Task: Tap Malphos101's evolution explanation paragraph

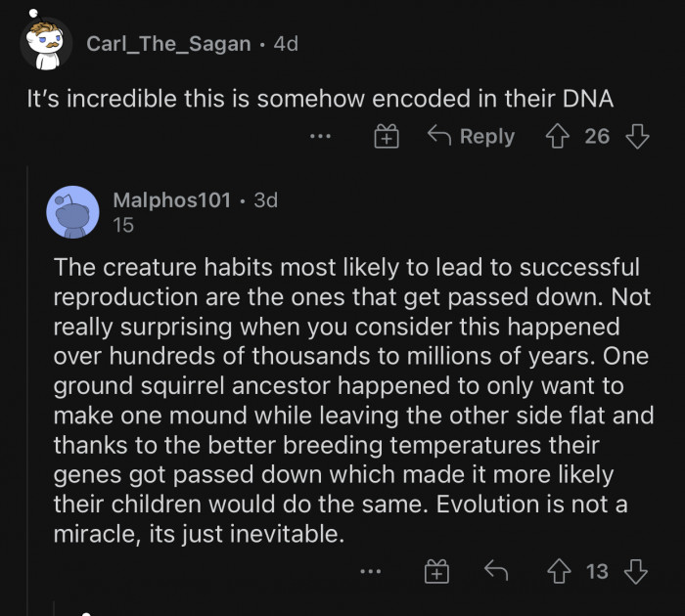Action: coord(352,402)
